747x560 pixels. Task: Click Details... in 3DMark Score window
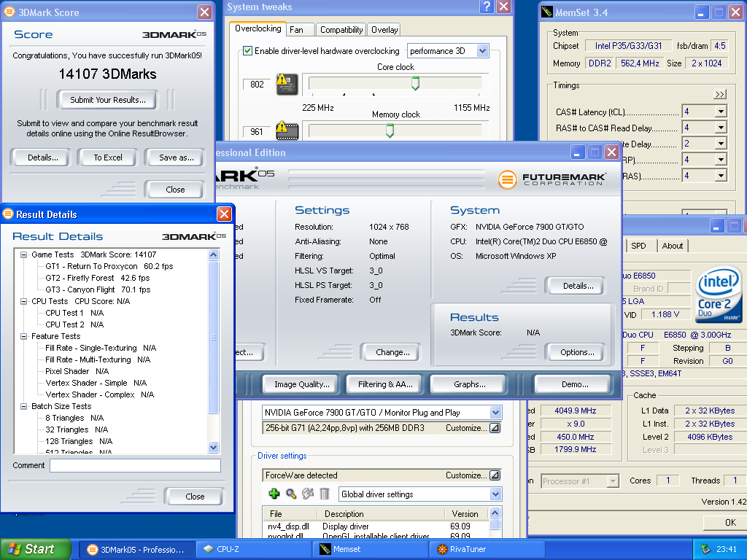43,157
